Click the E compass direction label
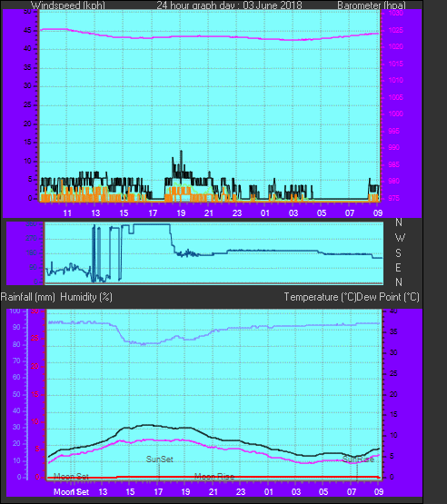Image resolution: width=447 pixels, height=504 pixels. [398, 267]
